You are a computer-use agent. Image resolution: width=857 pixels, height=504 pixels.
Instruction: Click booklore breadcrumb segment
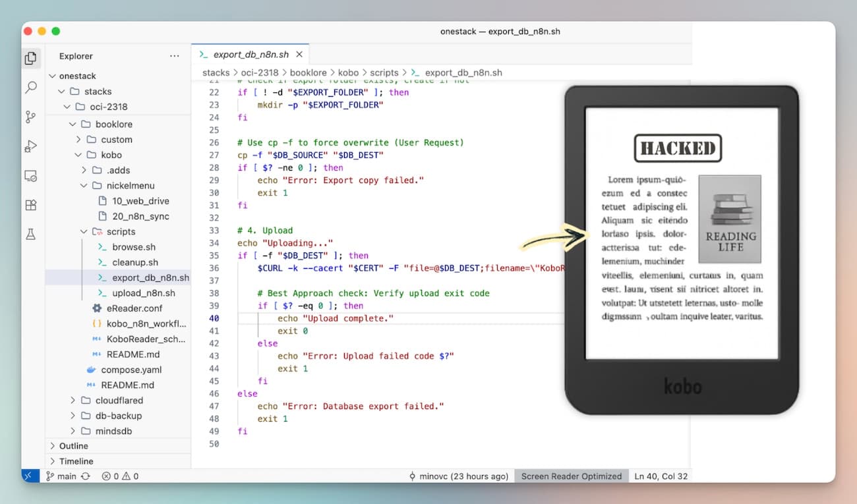(308, 73)
